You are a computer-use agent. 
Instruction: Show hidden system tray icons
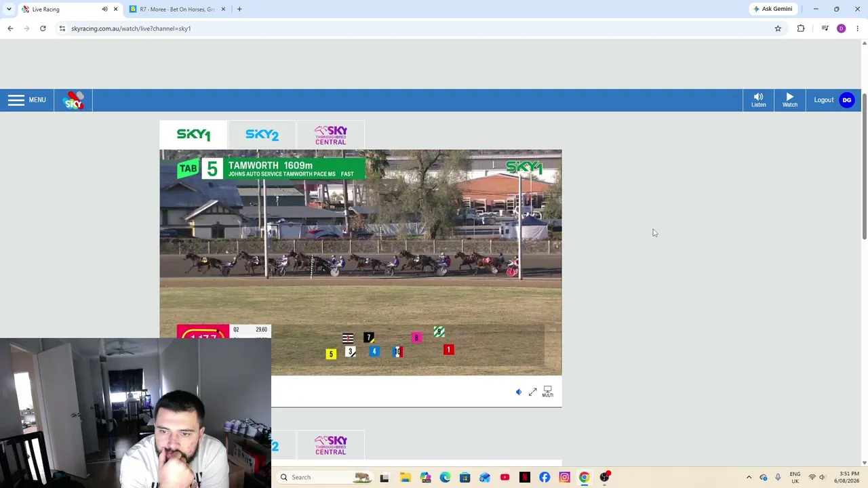tap(749, 477)
